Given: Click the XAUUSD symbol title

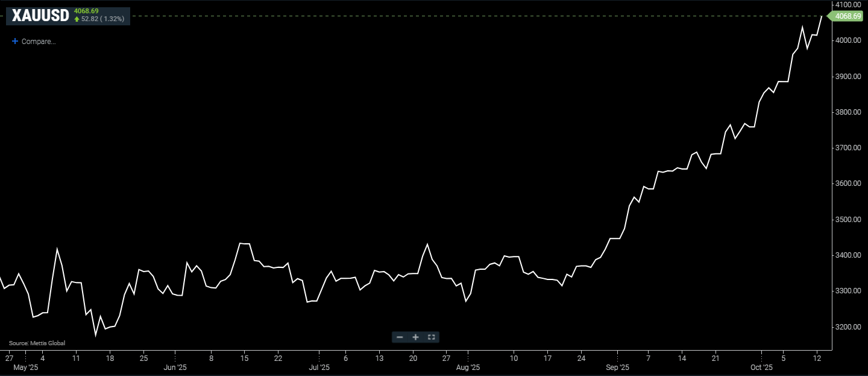Looking at the screenshot, I should pos(40,16).
